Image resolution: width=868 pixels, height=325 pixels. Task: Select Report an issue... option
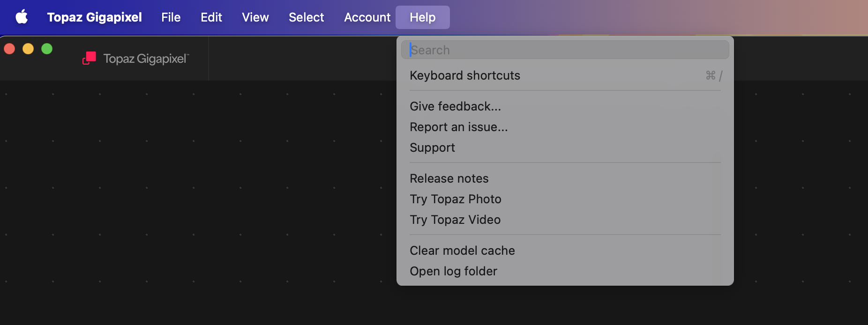tap(458, 127)
